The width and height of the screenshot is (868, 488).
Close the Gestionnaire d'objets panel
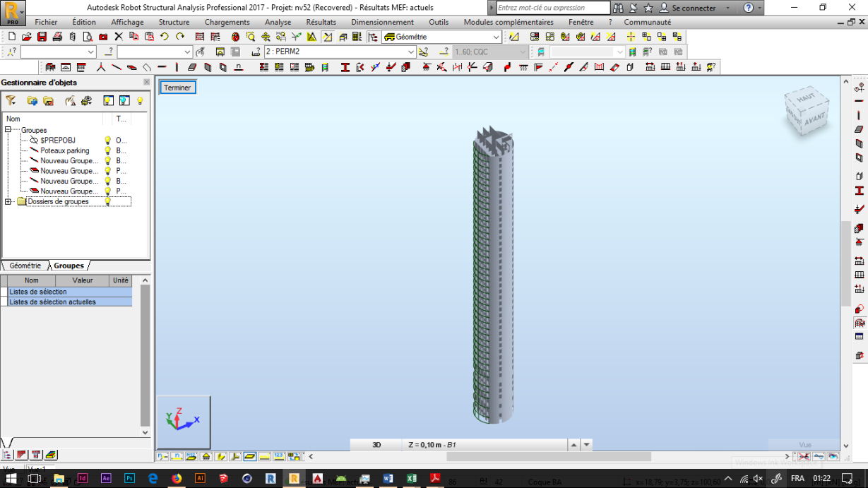146,82
